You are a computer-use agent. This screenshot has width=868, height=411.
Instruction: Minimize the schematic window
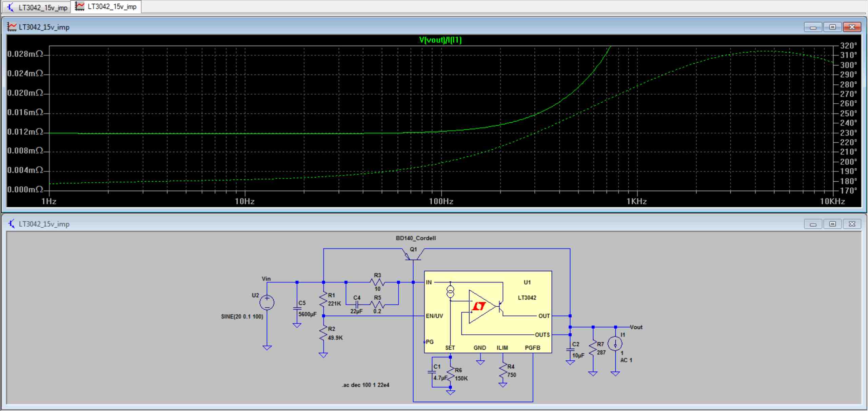[813, 224]
